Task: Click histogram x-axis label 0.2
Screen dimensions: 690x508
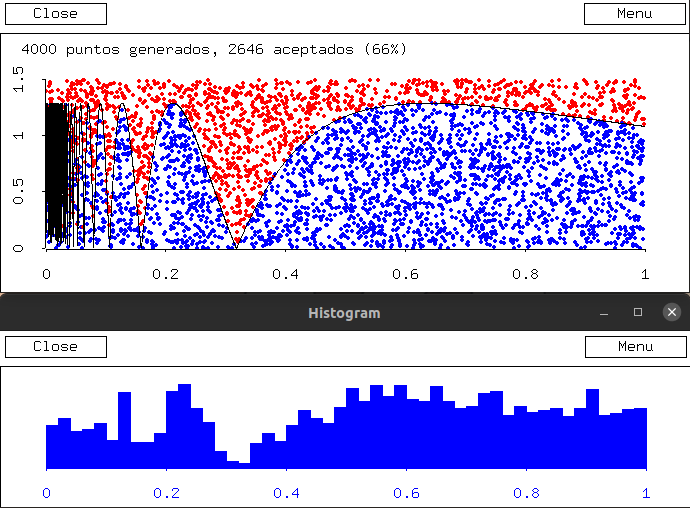Action: 166,493
